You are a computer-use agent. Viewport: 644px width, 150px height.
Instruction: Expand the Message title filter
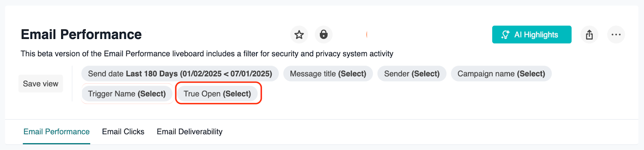[x=328, y=74]
